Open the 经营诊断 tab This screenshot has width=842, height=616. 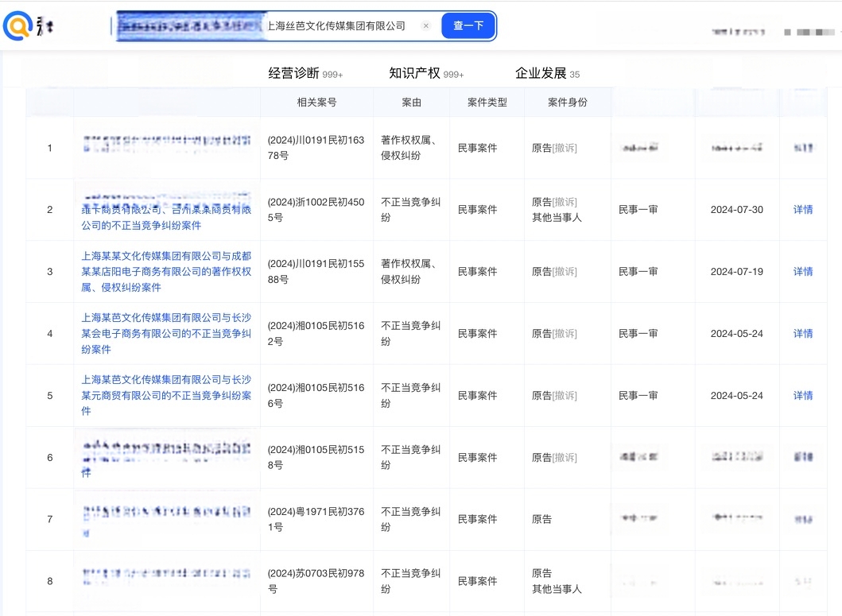(x=305, y=73)
